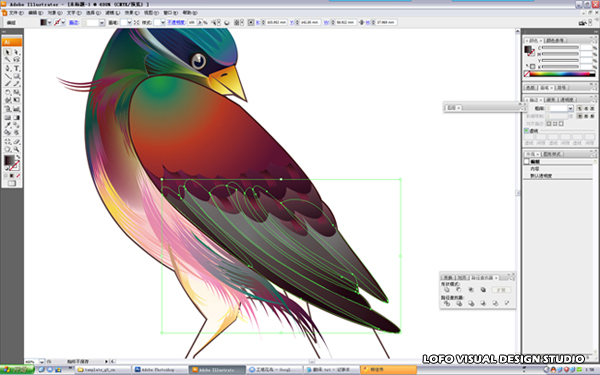Toggle the first cap style button in Stroke panel
The height and width of the screenshot is (375, 600).
point(580,109)
